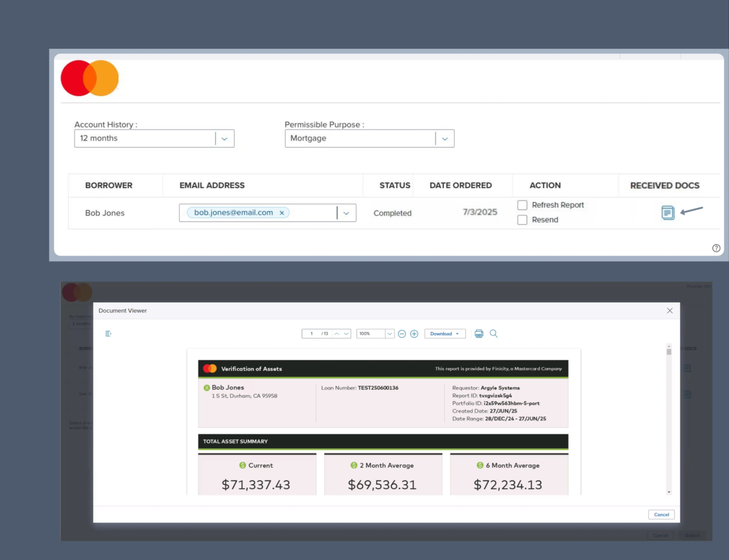Zoom in using the plus icon
The width and height of the screenshot is (729, 560).
tap(414, 334)
